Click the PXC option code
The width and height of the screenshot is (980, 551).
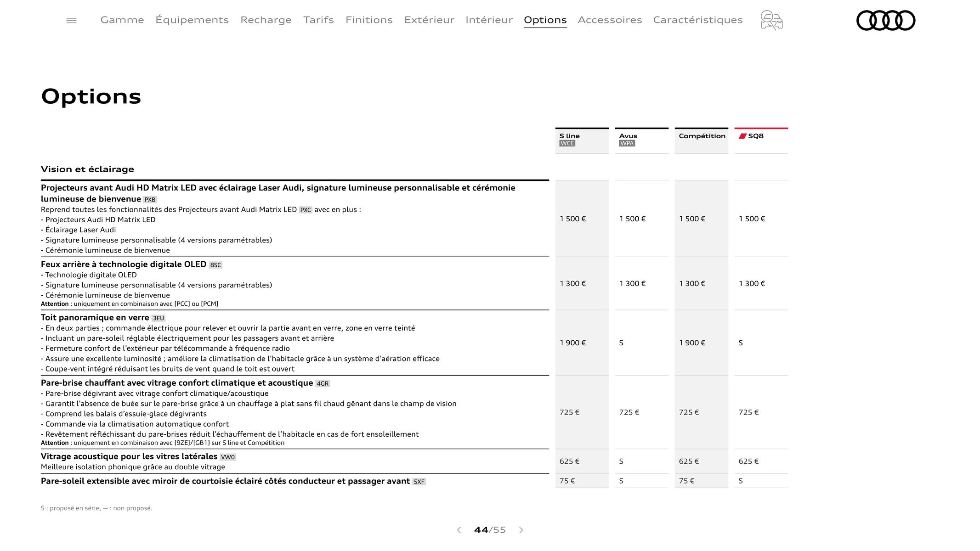[306, 210]
